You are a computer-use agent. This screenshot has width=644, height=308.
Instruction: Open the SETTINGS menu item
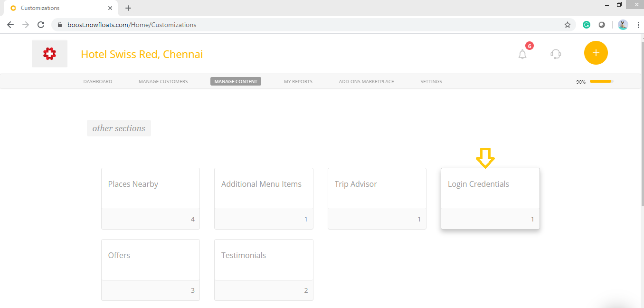(x=431, y=81)
